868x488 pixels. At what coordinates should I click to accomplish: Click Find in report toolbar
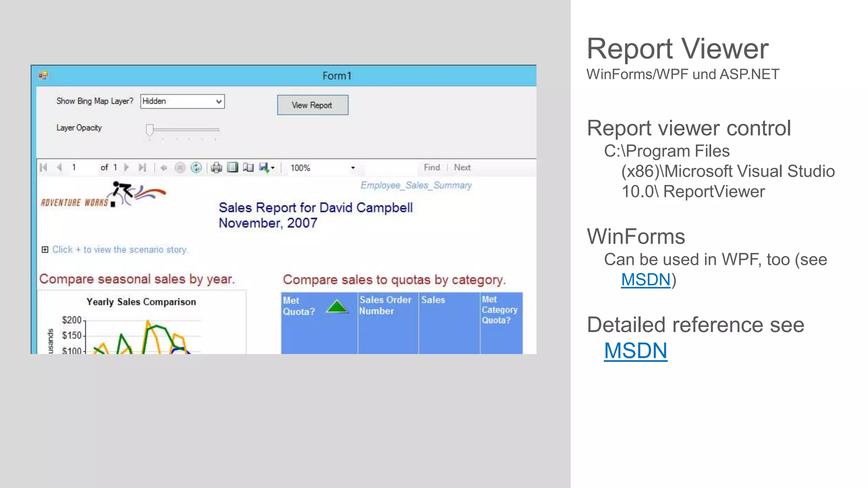click(x=432, y=167)
